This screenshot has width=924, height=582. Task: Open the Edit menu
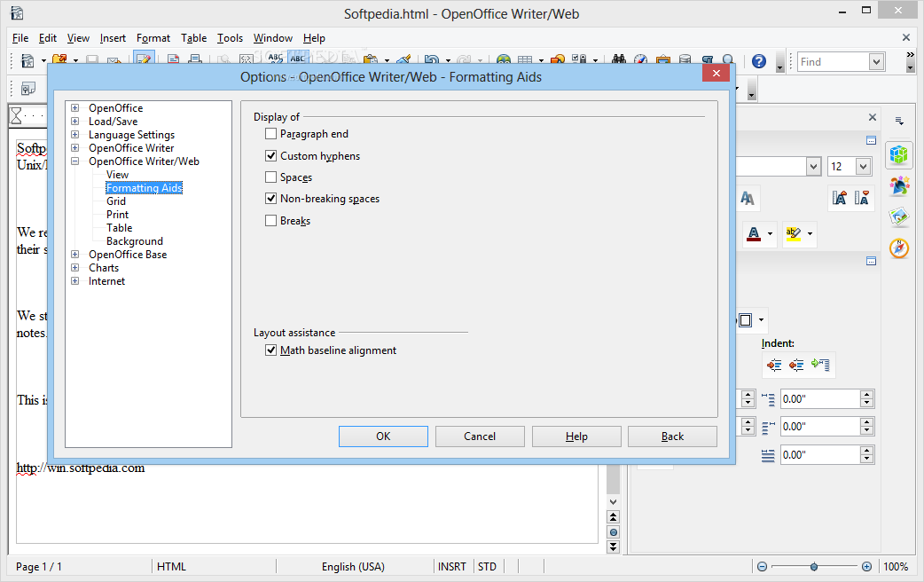48,38
